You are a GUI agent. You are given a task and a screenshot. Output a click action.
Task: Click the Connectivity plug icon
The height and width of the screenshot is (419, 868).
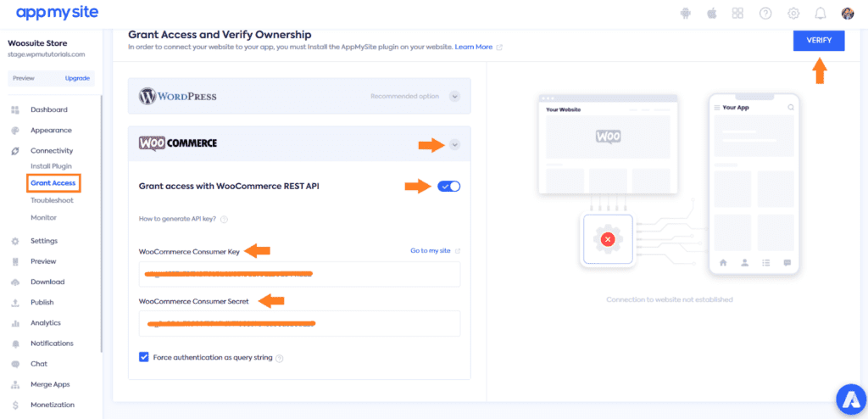point(15,151)
